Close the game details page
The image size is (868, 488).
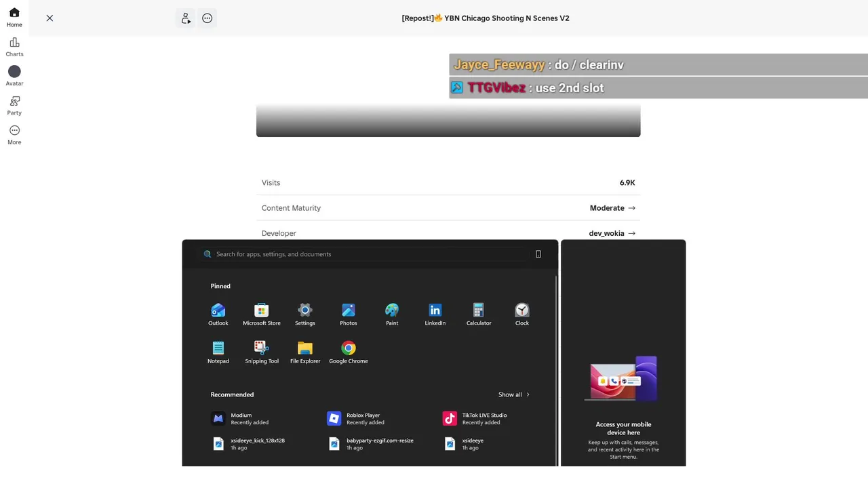pos(50,18)
